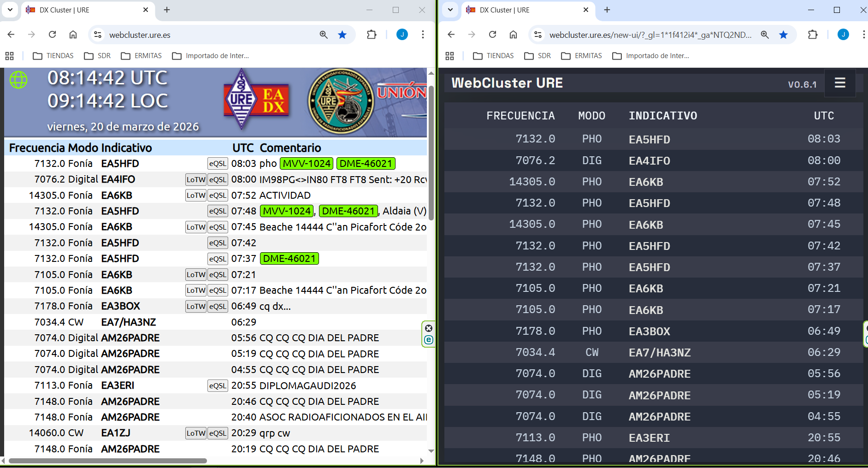868x468 pixels.
Task: Click zoom magnifier icon in left address bar
Action: (x=324, y=35)
